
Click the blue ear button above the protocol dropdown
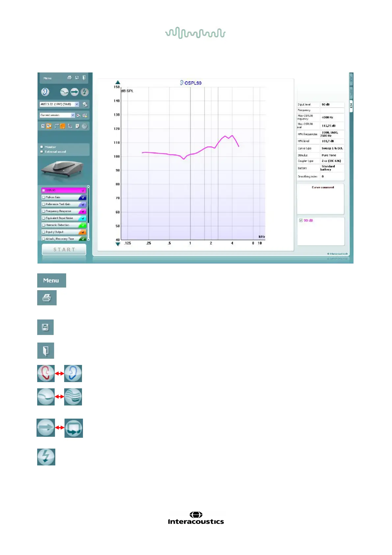point(45,92)
